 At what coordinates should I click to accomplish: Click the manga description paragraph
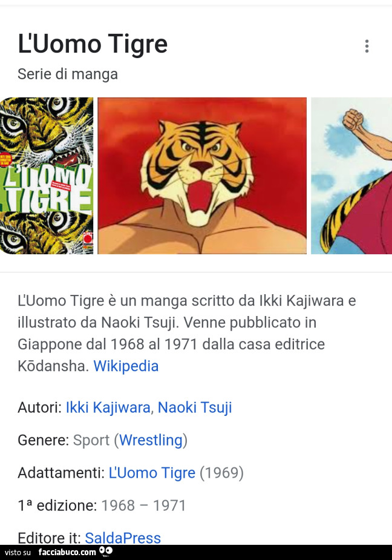tap(187, 333)
